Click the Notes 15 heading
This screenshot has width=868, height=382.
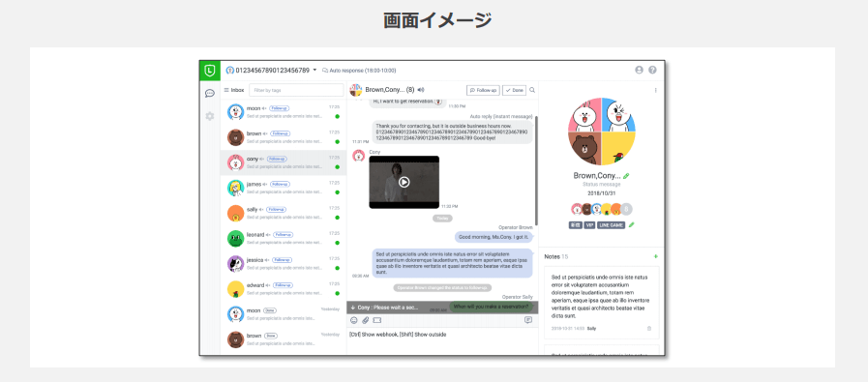556,257
